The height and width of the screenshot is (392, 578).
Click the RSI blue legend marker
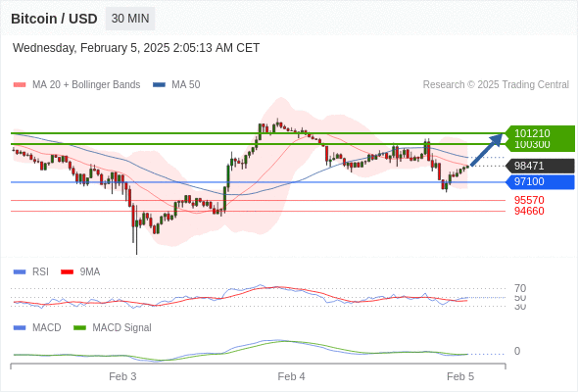tap(20, 272)
